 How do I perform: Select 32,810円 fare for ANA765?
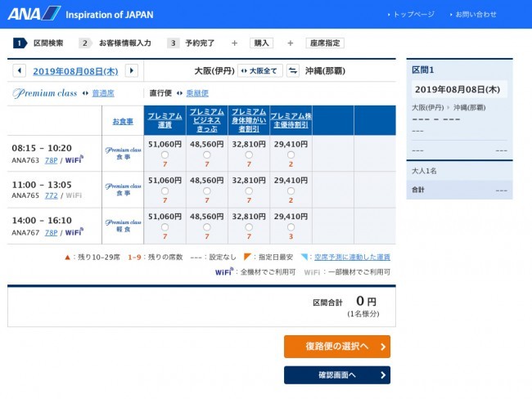[x=249, y=191]
